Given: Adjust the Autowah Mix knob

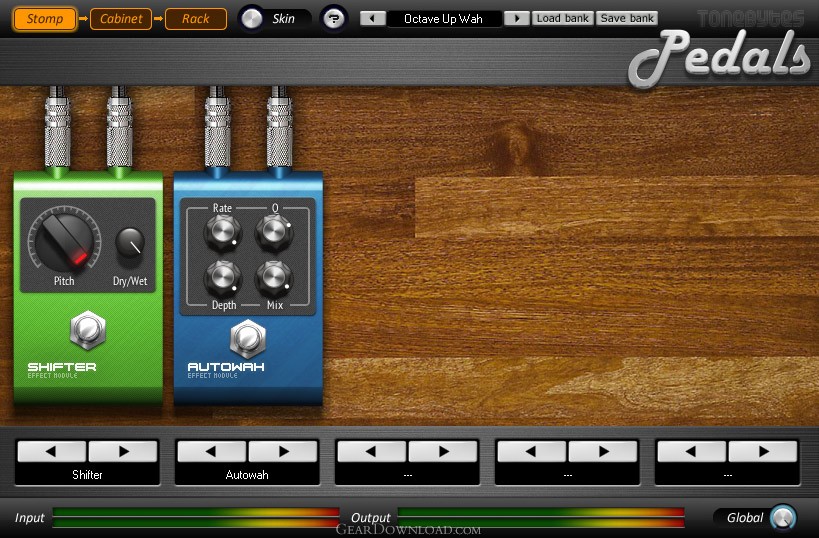Looking at the screenshot, I should click(274, 278).
